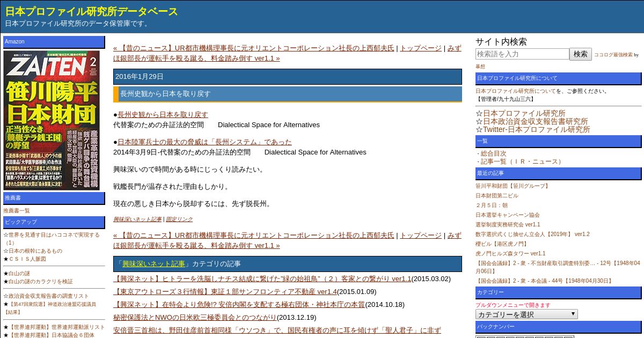Click the ZAITEN magazine cover image
The width and height of the screenshot is (644, 338).
click(x=52, y=120)
